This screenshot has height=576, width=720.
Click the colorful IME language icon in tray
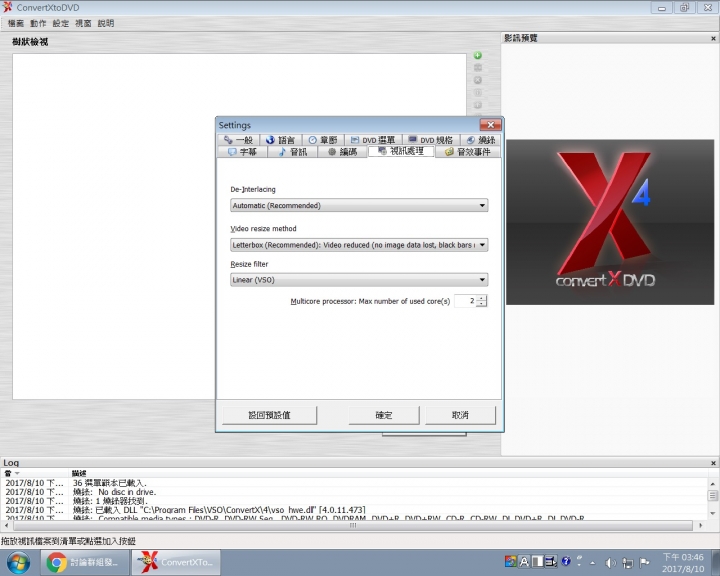(510, 561)
